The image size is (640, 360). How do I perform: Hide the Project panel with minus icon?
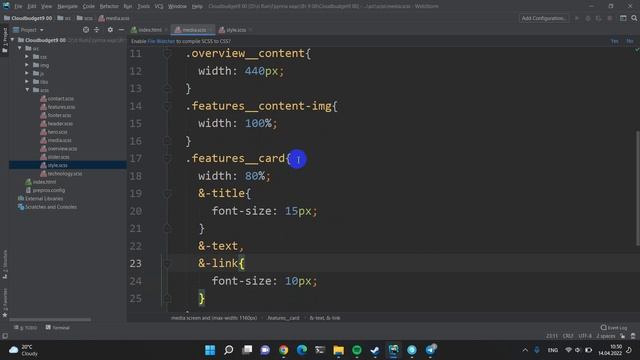tap(121, 30)
